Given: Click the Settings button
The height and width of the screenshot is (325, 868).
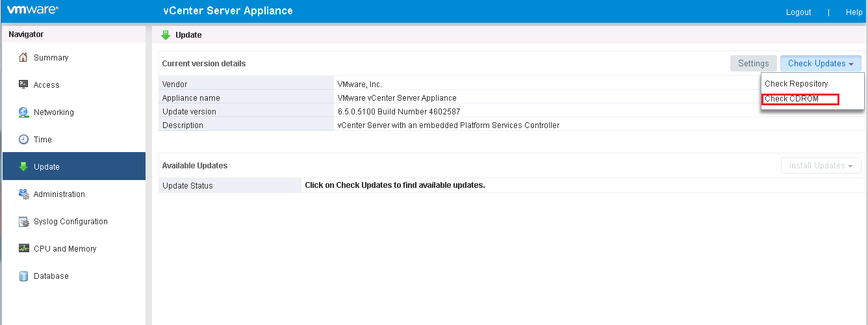Looking at the screenshot, I should tap(753, 64).
